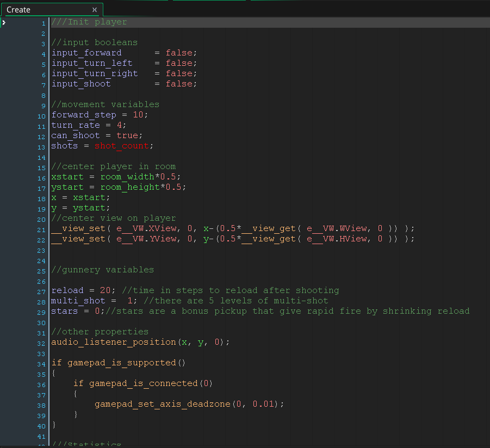
Task: Click the false value on input_shoot line
Action: [x=179, y=84]
